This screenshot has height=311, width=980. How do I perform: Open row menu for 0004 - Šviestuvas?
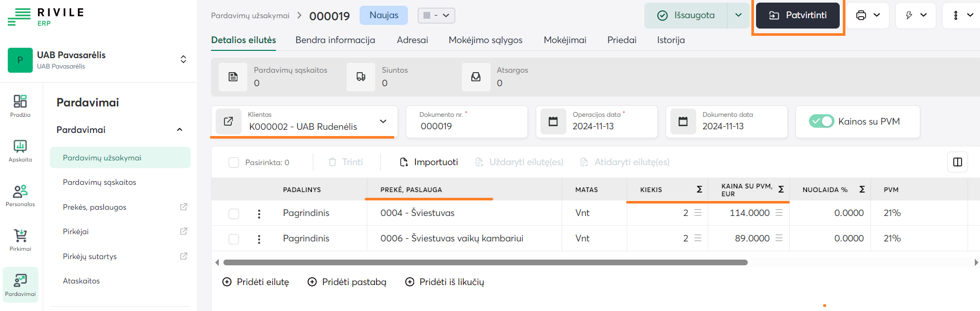click(x=259, y=213)
